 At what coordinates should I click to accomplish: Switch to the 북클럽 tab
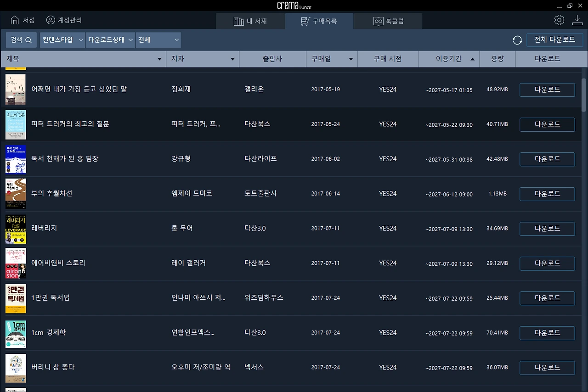(x=388, y=21)
